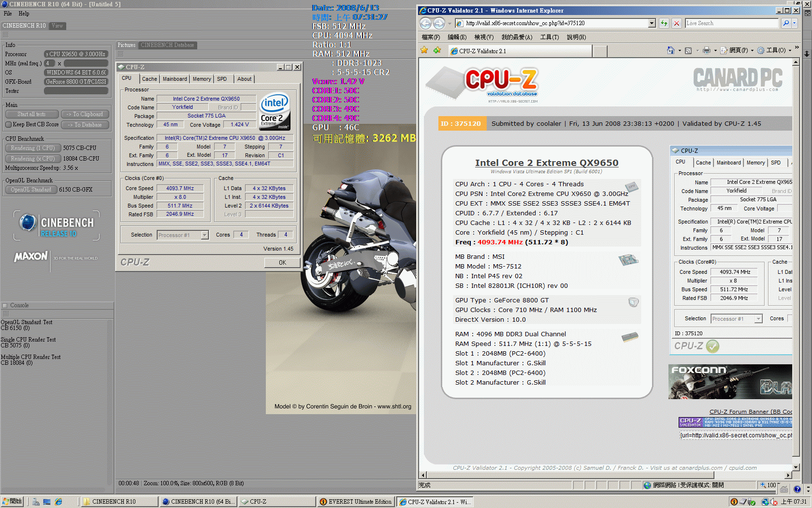The width and height of the screenshot is (812, 508).
Task: Click the Live Search magnifier icon
Action: (786, 23)
